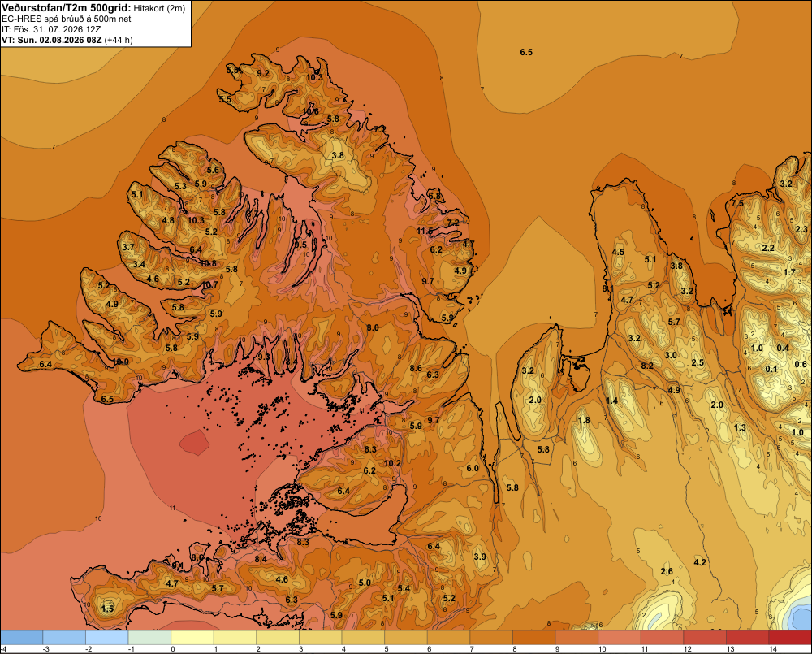Click the 9.2 label on the northern peninsula

[263, 74]
